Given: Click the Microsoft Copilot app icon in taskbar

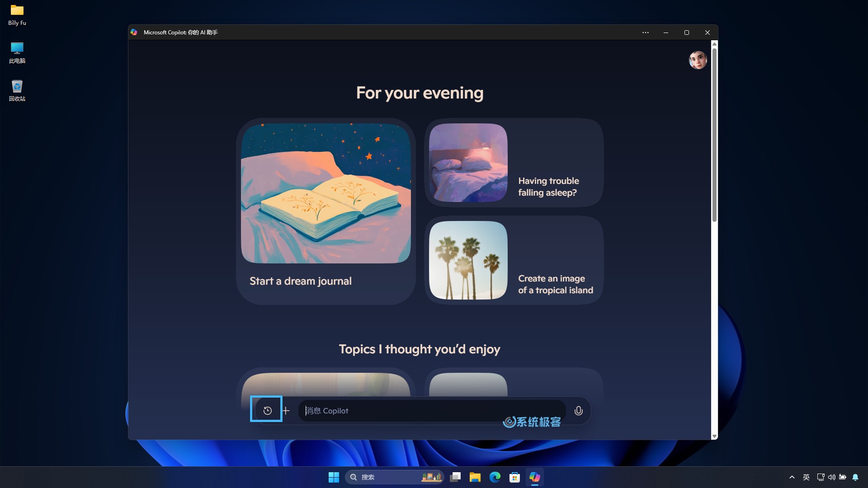Looking at the screenshot, I should [535, 476].
